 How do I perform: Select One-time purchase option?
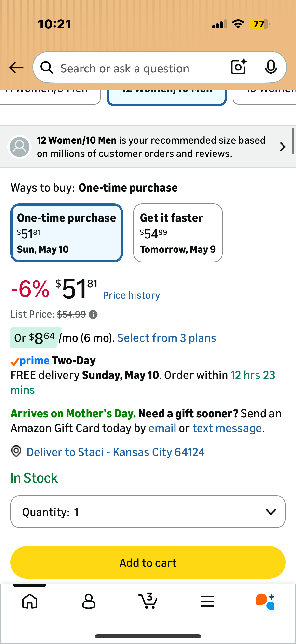click(67, 233)
